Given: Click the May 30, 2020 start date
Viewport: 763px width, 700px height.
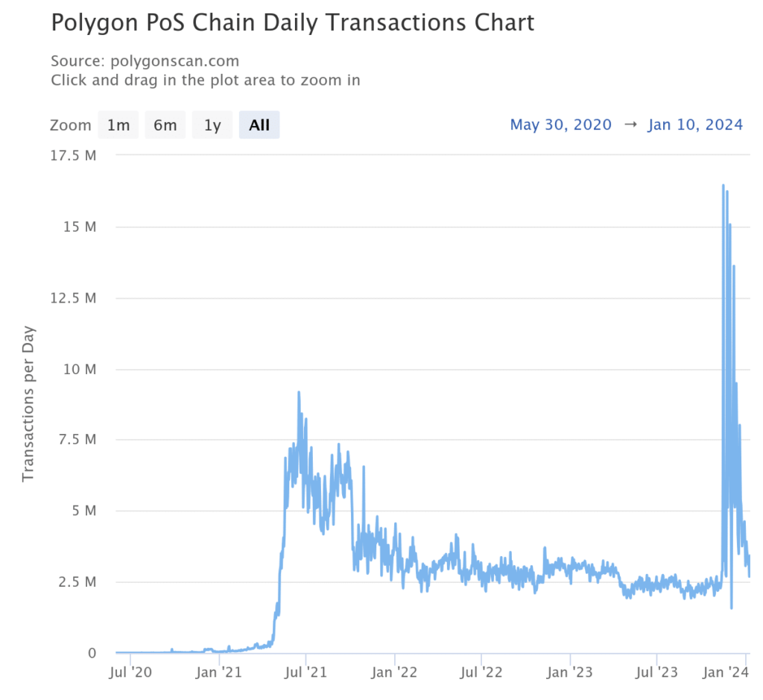Looking at the screenshot, I should coord(560,124).
